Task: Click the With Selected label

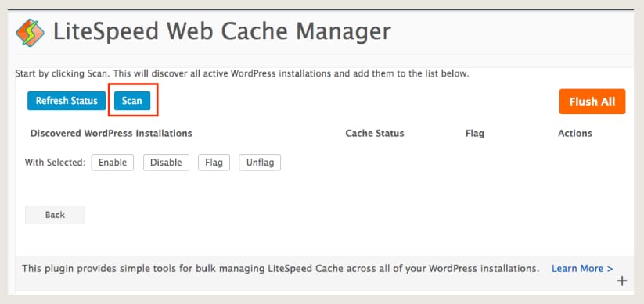Action: coord(55,163)
